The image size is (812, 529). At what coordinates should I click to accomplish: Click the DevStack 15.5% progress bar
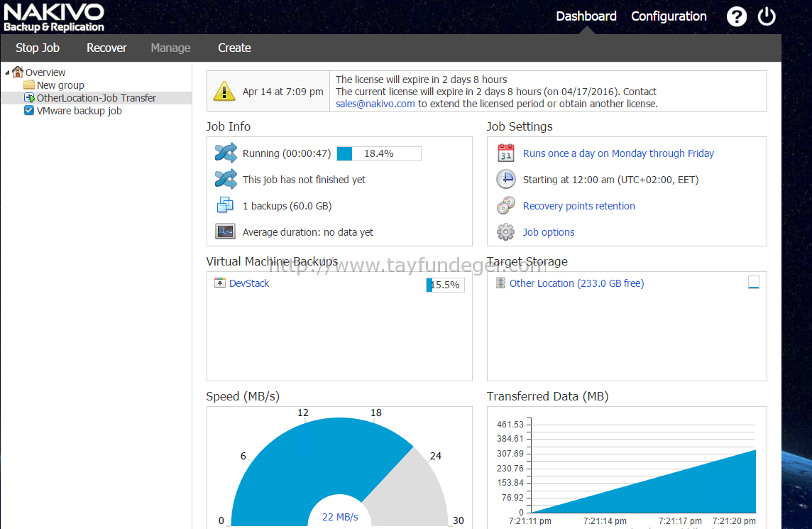coord(445,285)
